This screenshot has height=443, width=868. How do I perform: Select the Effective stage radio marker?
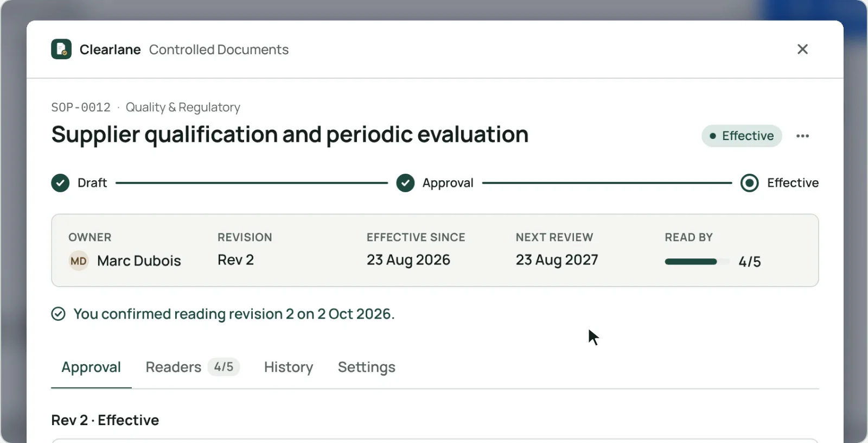(x=750, y=183)
